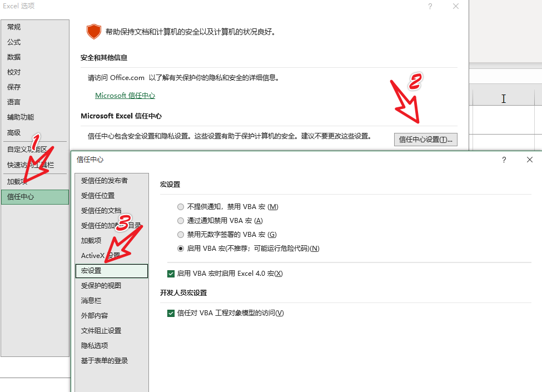
Task: Select 文件阻止设置 section
Action: pos(112,331)
